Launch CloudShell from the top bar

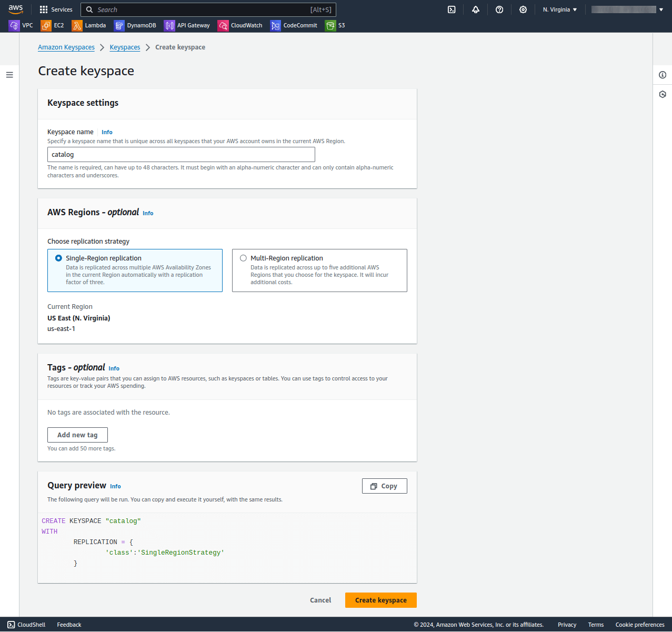pos(451,9)
